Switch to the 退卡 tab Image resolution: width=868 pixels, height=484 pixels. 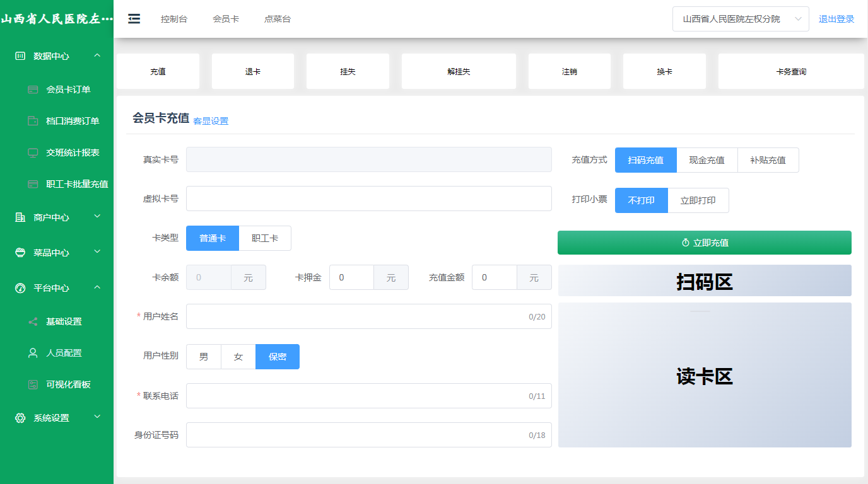point(253,71)
